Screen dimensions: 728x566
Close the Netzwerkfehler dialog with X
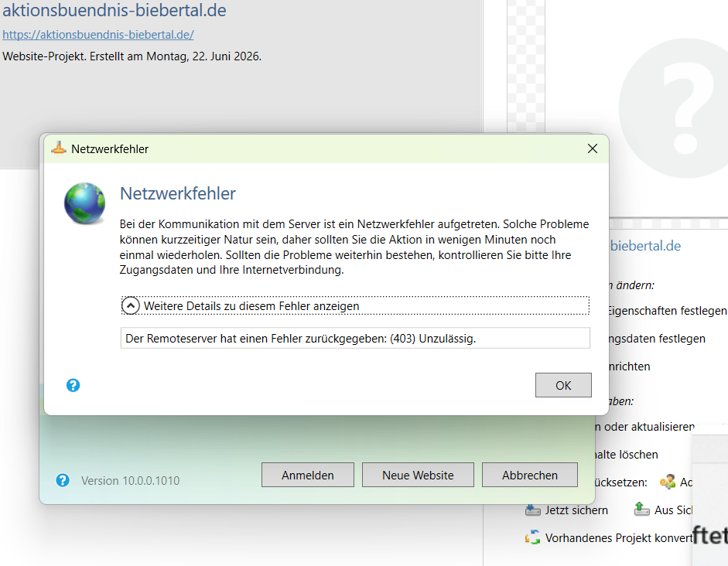[593, 148]
